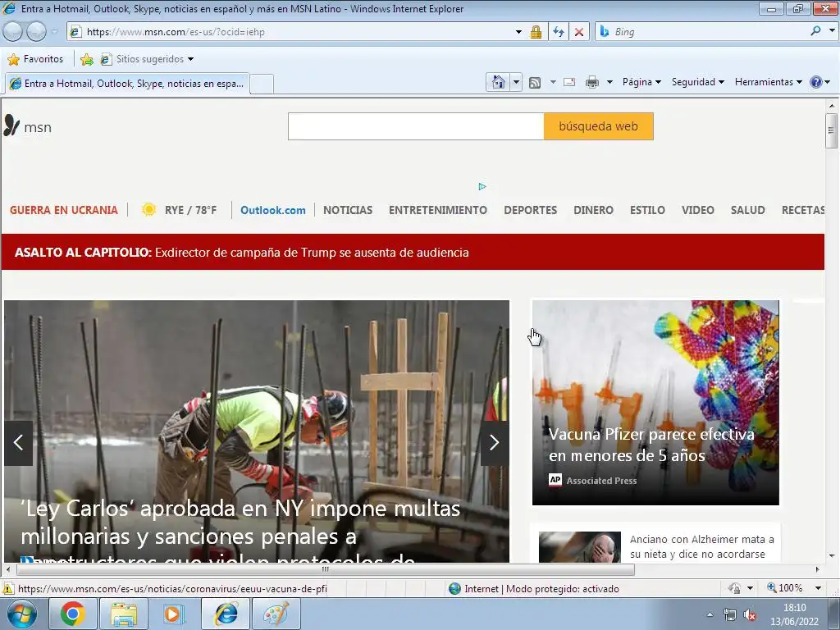This screenshot has width=840, height=630.
Task: Click the búsqueda web button
Action: click(598, 126)
